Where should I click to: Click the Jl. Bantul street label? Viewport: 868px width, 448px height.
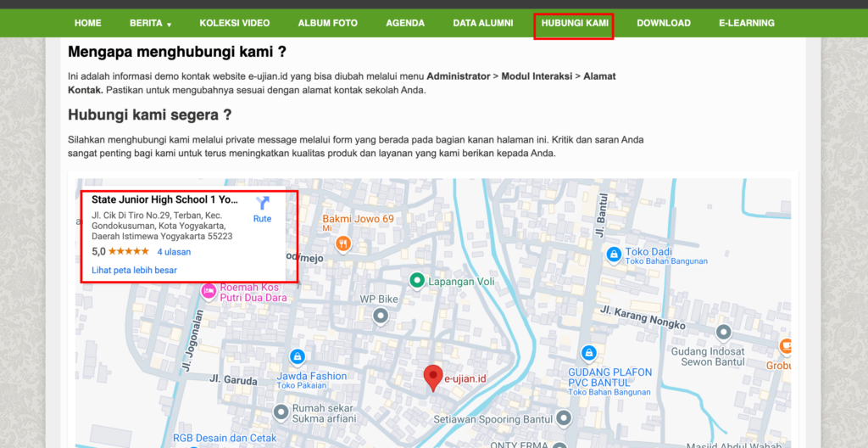[x=602, y=216]
